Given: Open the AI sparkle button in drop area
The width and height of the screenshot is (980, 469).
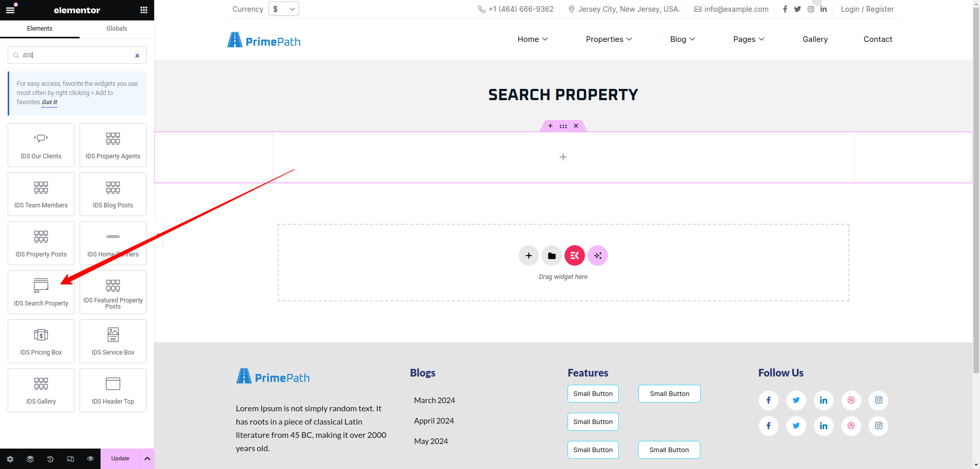Looking at the screenshot, I should 598,255.
